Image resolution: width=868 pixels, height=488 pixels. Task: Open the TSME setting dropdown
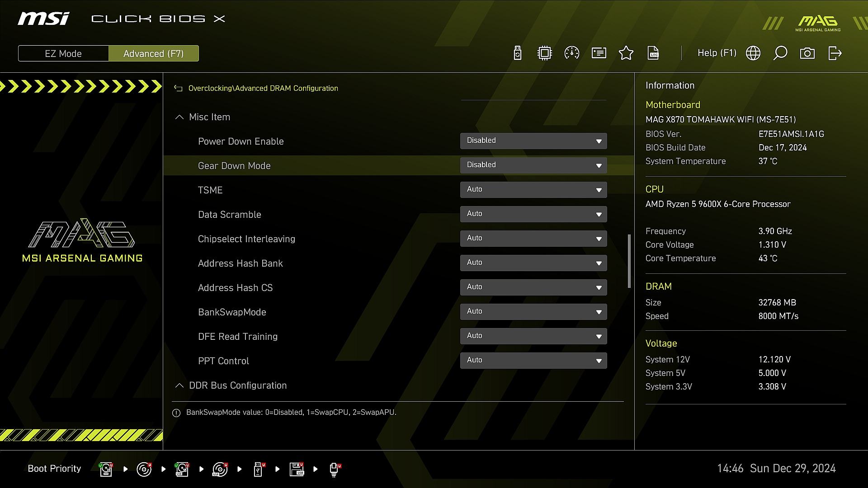(x=533, y=190)
